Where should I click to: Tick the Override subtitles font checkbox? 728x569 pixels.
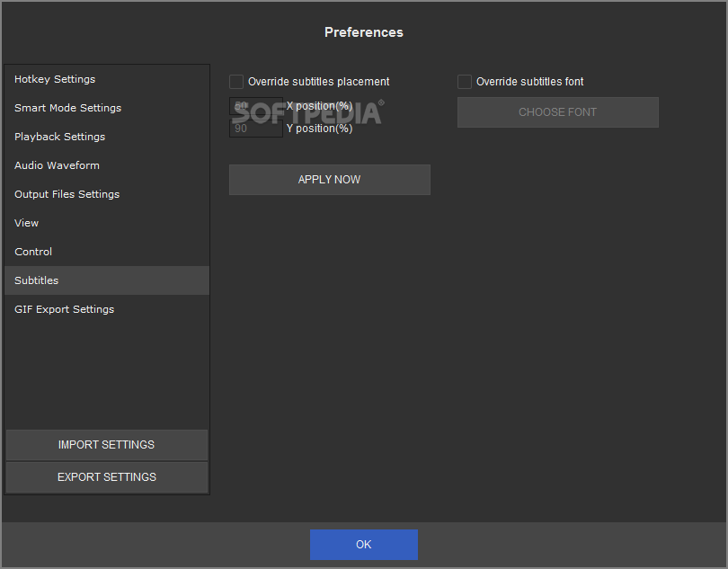pyautogui.click(x=465, y=82)
